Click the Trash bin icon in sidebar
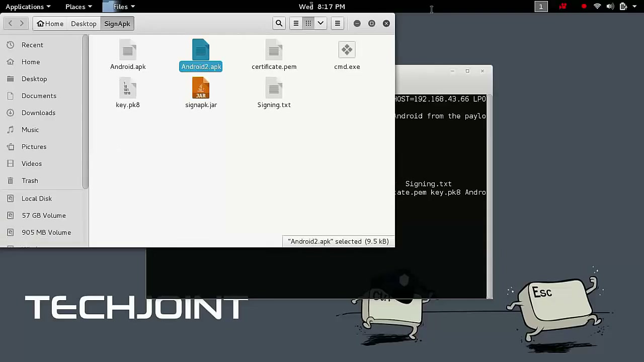Screen dimensions: 644x362 11,180
